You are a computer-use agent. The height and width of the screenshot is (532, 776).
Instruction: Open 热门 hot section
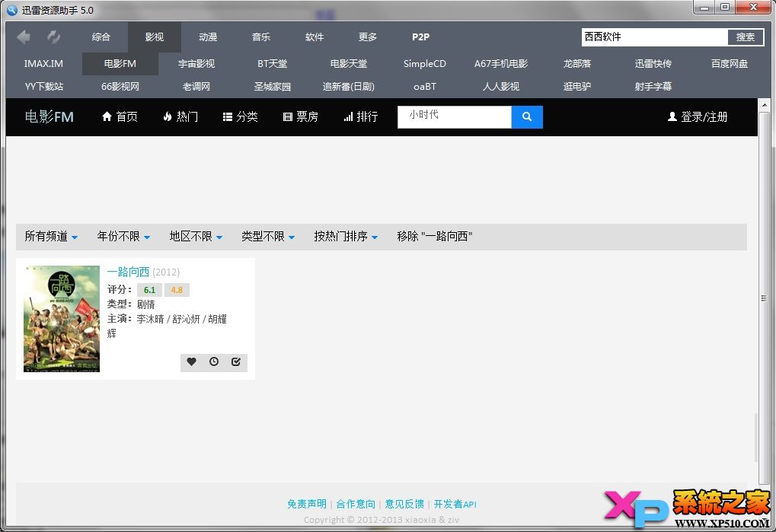pos(180,116)
